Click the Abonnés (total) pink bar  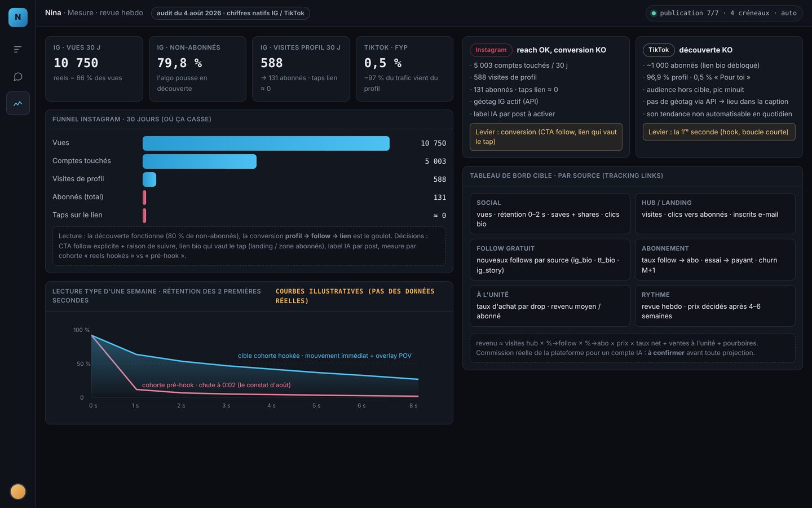pos(144,198)
